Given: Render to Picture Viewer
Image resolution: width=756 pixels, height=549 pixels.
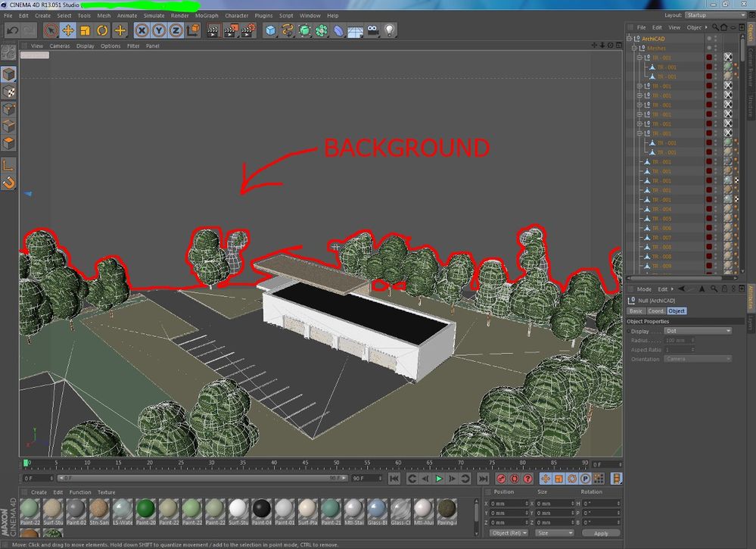Looking at the screenshot, I should pyautogui.click(x=231, y=30).
